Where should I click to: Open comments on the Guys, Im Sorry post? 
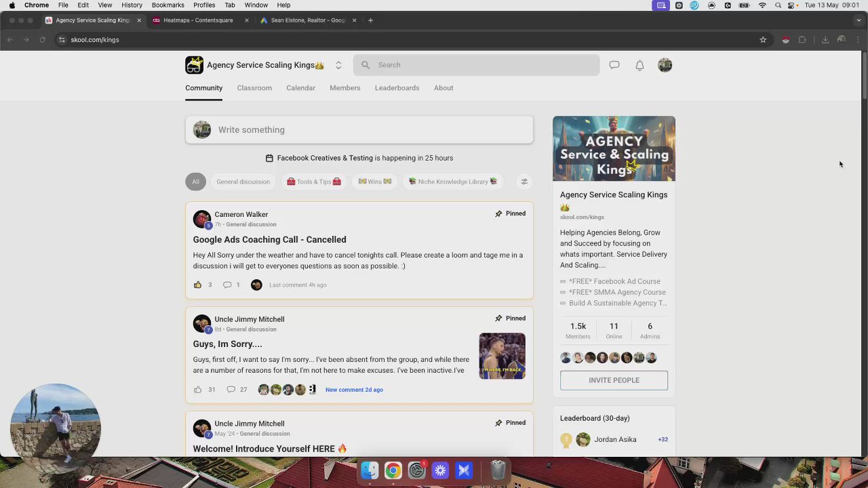[231, 390]
